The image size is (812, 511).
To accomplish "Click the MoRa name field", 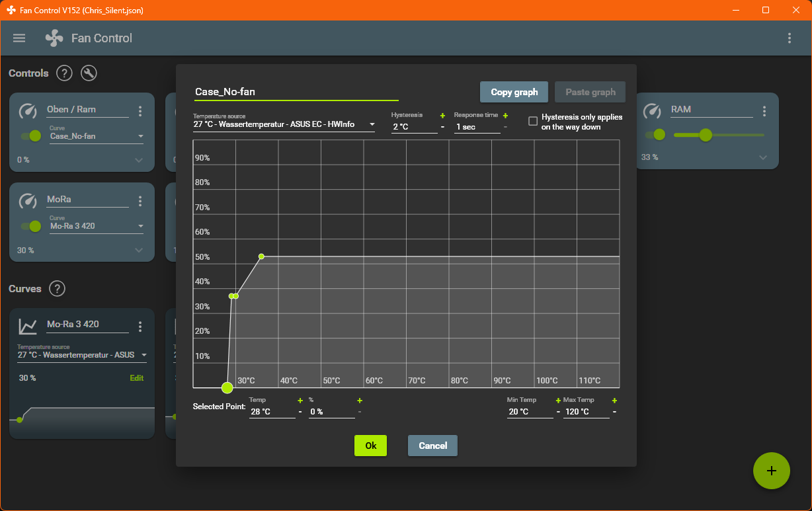I will pos(87,200).
